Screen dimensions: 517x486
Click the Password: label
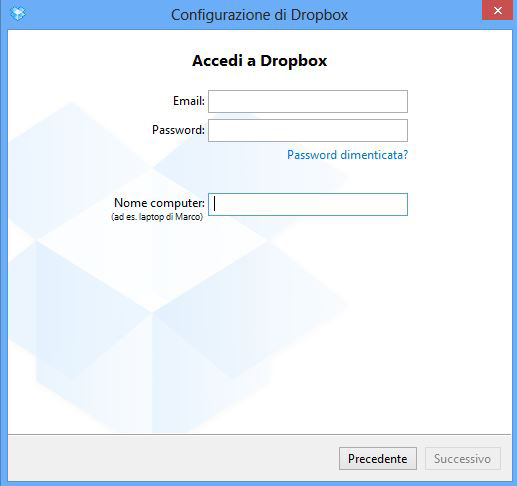[x=178, y=130]
